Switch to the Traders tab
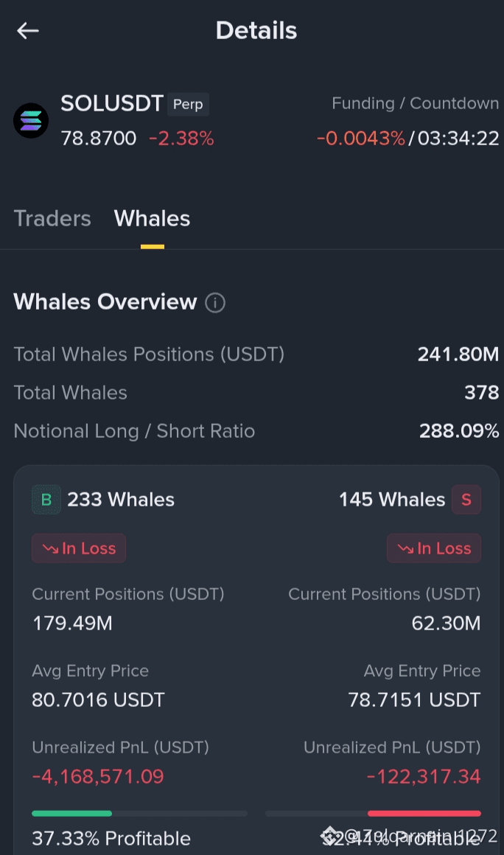The width and height of the screenshot is (504, 855). (x=52, y=219)
